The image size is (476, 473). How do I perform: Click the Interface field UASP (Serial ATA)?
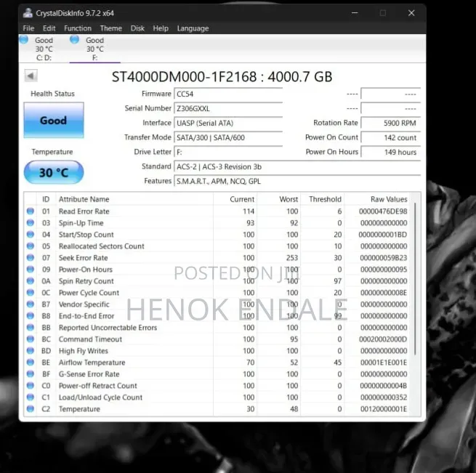tap(228, 123)
